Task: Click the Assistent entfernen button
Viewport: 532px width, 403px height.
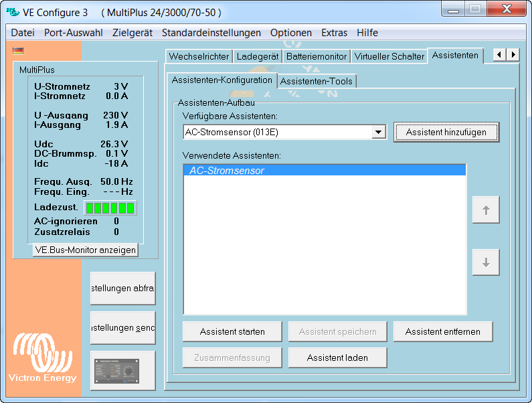Action: tap(443, 331)
